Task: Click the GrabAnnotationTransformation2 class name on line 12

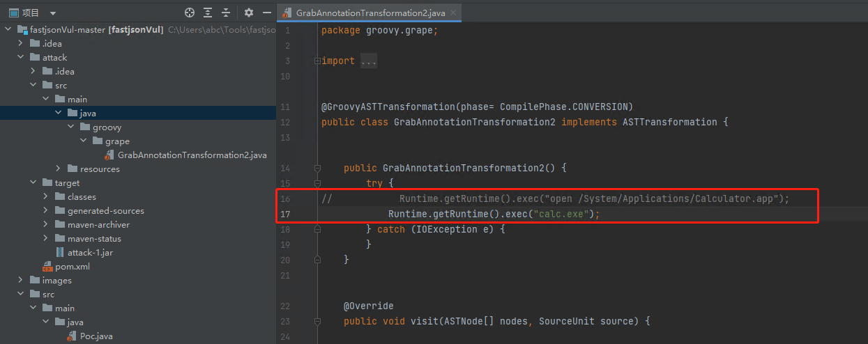Action: (x=475, y=122)
